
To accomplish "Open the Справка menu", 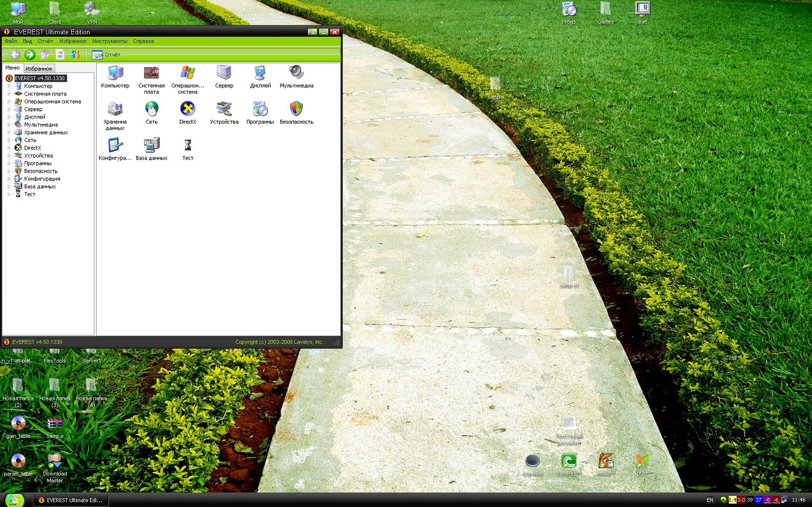I will tap(143, 42).
